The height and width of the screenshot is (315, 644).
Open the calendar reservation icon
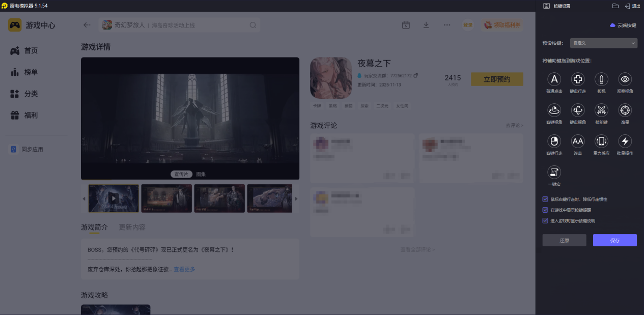click(406, 25)
